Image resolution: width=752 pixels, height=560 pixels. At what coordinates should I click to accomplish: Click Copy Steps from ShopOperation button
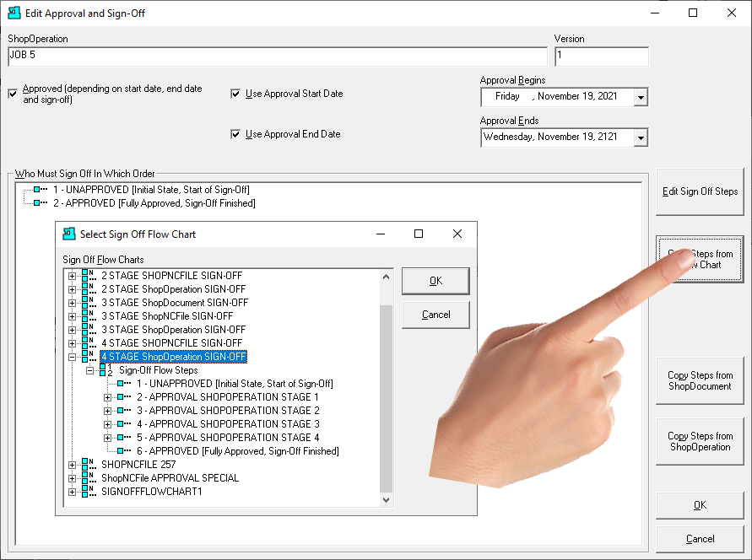point(700,441)
